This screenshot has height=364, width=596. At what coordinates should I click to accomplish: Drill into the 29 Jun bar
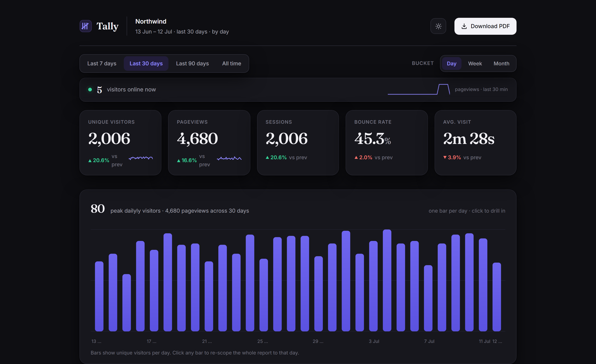pos(318,293)
